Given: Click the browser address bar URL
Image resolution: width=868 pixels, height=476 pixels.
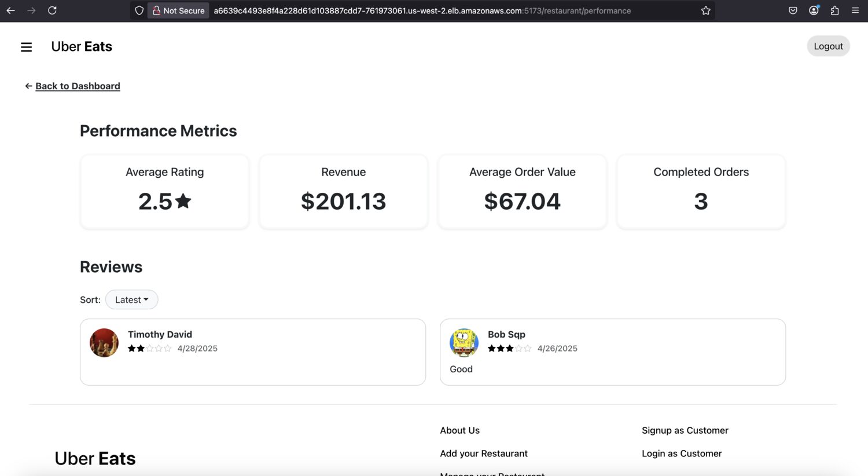Looking at the screenshot, I should click(x=422, y=10).
